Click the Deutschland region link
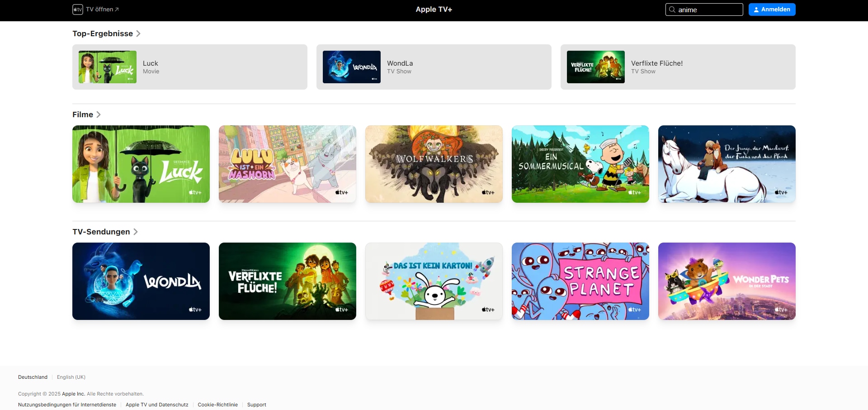Image resolution: width=868 pixels, height=410 pixels. (33, 377)
